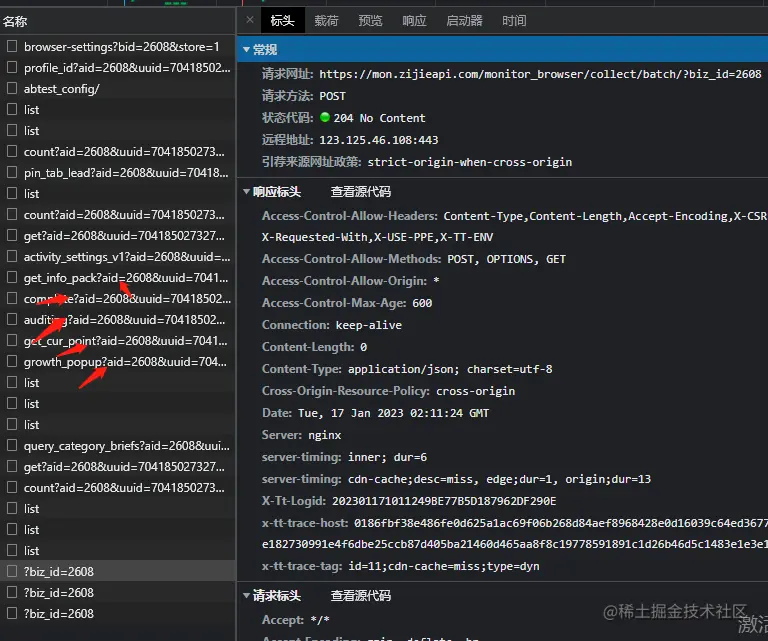Collapse the 响应标头 section
Image resolution: width=768 pixels, height=641 pixels.
tap(246, 191)
